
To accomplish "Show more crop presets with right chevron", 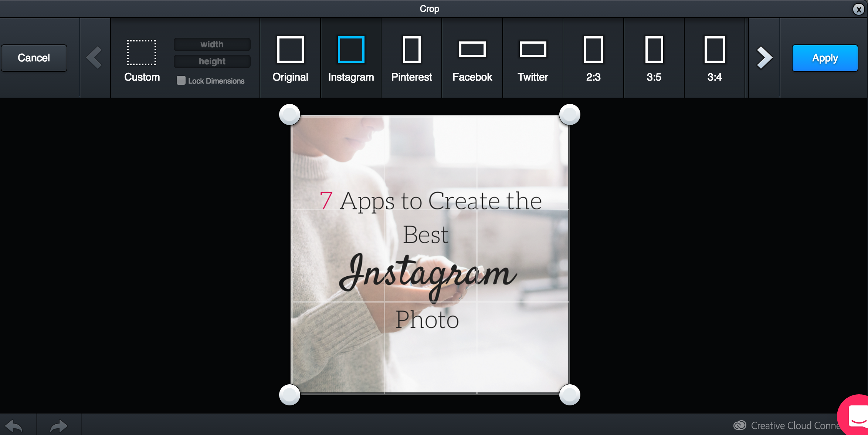I will (764, 58).
